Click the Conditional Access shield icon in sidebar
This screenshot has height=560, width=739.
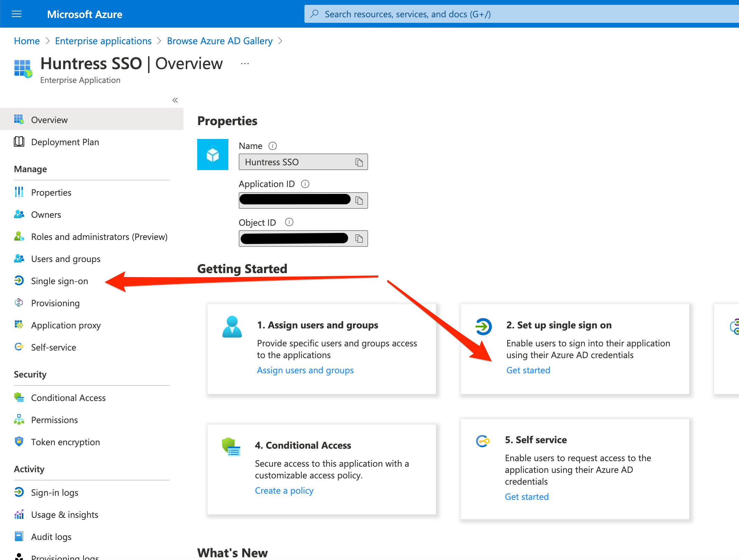point(19,398)
